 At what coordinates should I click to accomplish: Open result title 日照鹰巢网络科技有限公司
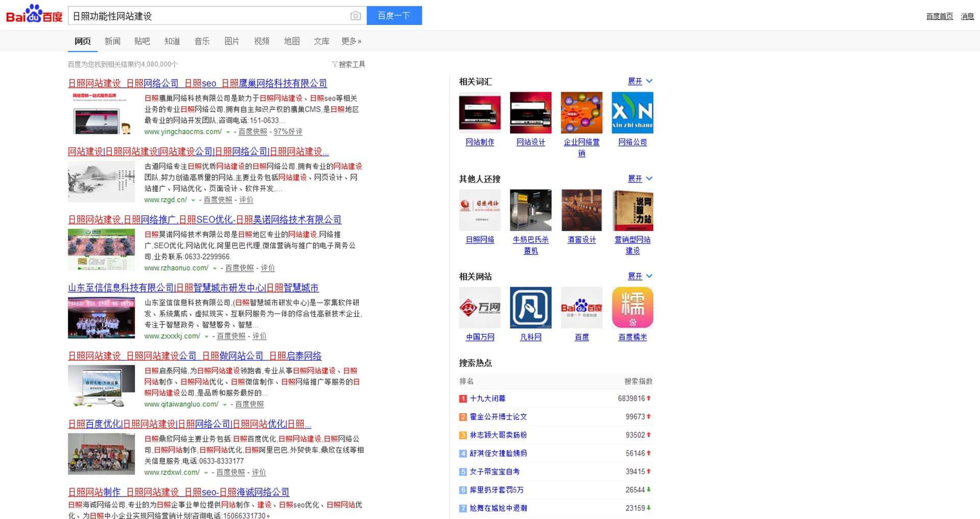click(198, 83)
